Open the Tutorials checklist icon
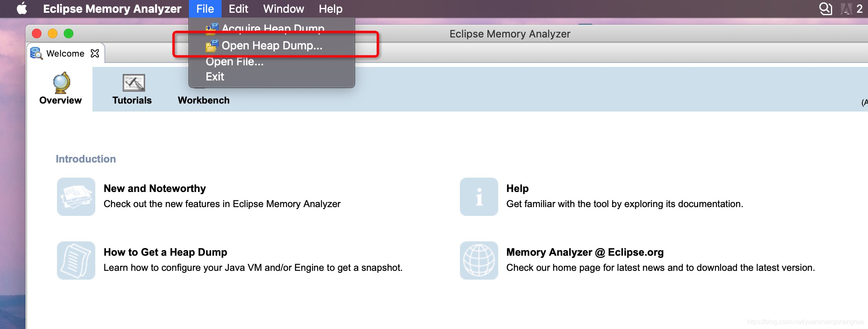The height and width of the screenshot is (329, 868). pyautogui.click(x=134, y=83)
